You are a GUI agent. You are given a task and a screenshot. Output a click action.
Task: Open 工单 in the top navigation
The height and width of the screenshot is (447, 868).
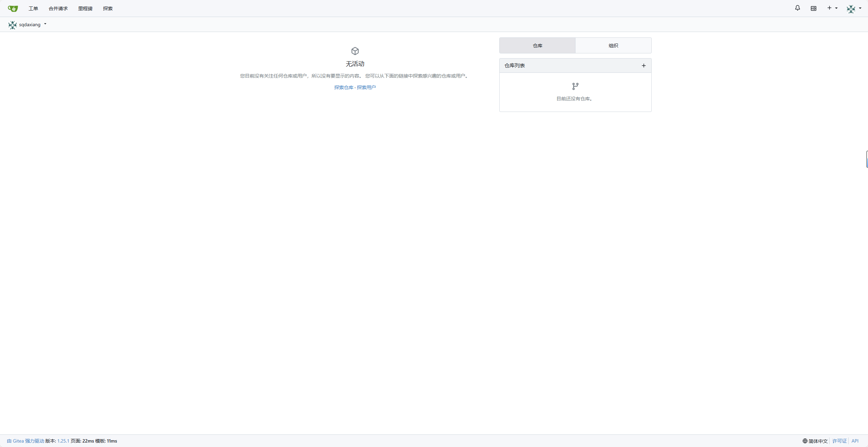point(33,9)
